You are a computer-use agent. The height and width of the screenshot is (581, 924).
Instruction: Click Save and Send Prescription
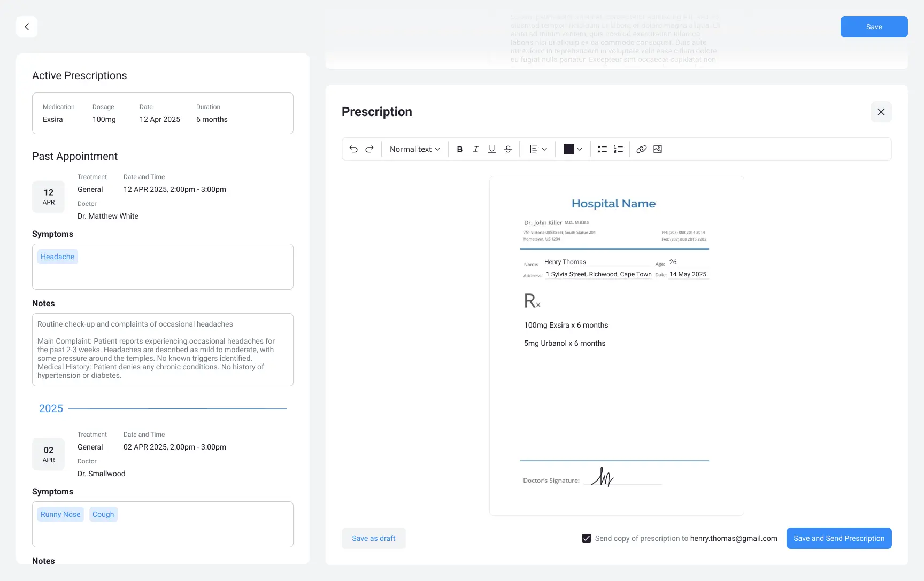[838, 538]
